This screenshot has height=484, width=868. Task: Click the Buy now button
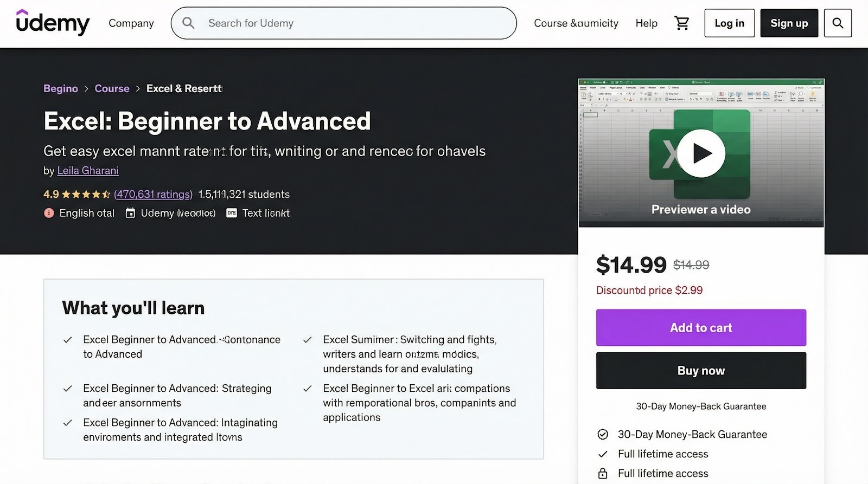(701, 371)
